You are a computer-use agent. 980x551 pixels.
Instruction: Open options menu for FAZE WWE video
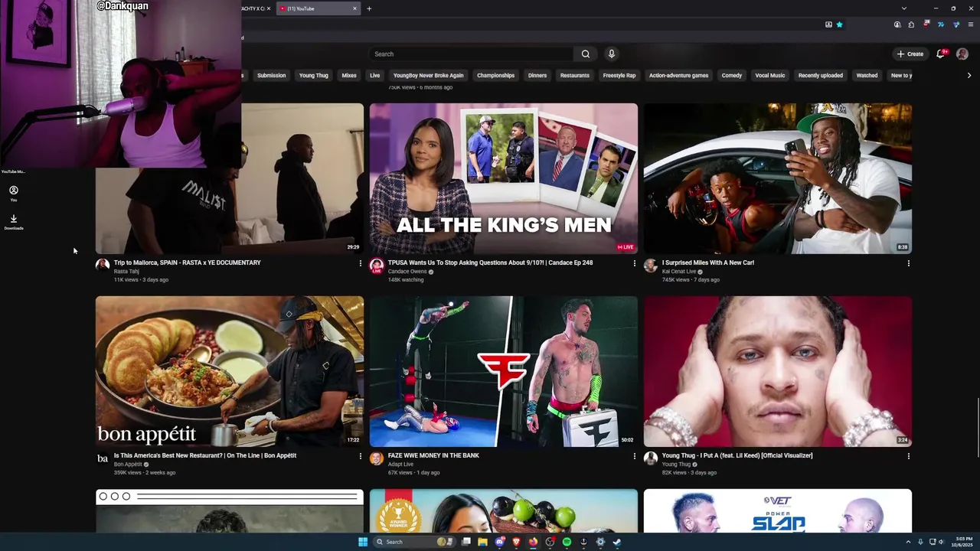(x=634, y=456)
